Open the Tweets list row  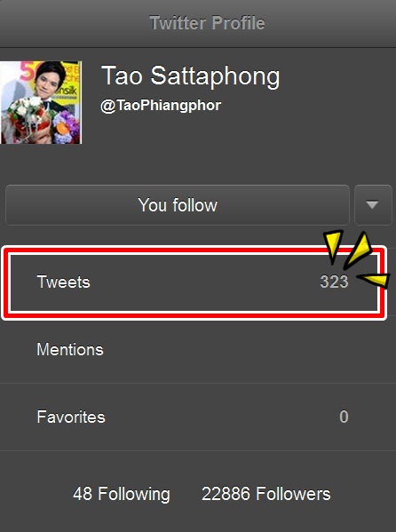pos(194,282)
